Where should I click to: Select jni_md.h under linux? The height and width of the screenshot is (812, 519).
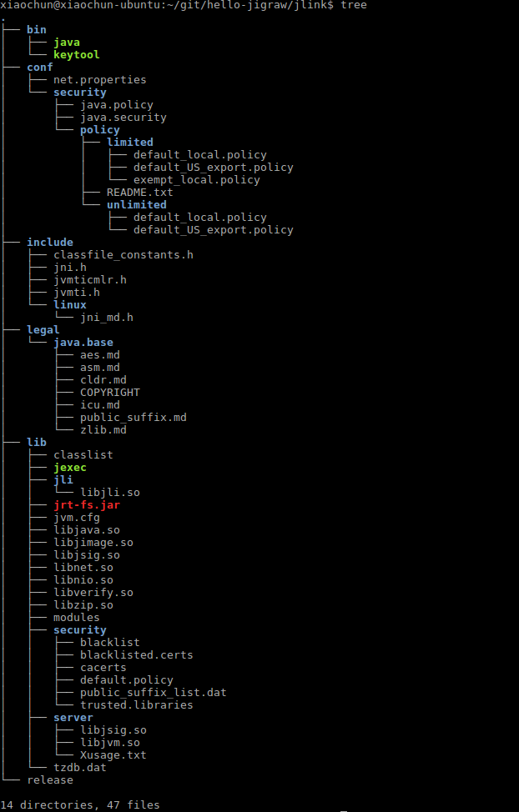(x=106, y=318)
